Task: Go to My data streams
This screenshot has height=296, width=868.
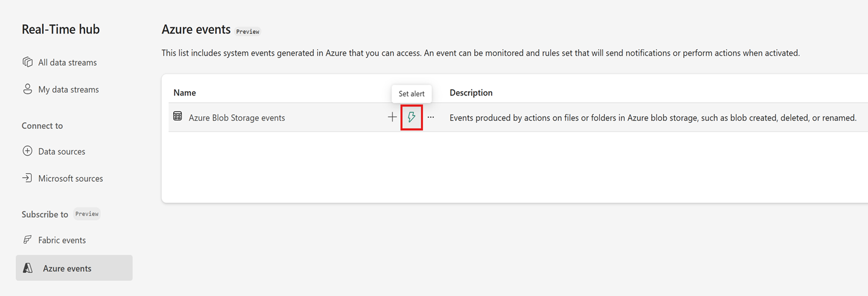Action: tap(69, 89)
